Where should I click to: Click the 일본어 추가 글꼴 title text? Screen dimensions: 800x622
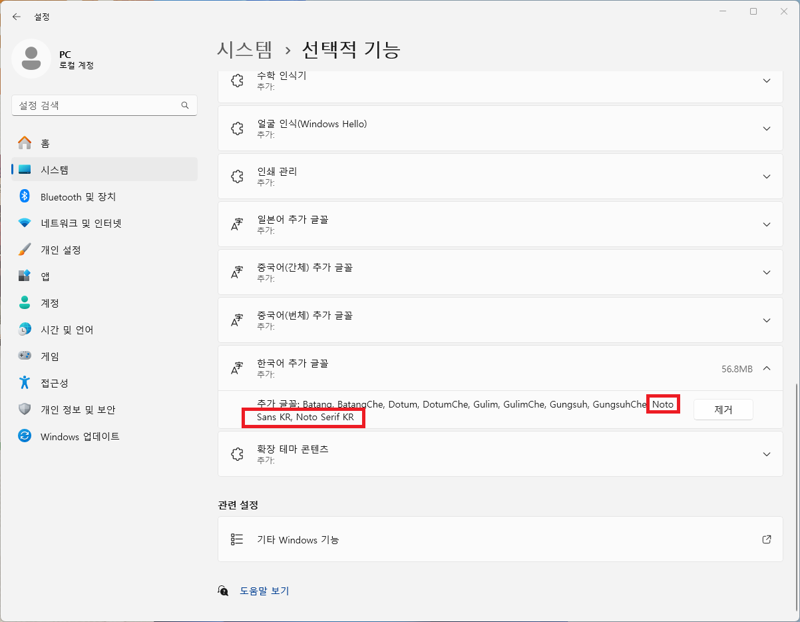tap(292, 219)
